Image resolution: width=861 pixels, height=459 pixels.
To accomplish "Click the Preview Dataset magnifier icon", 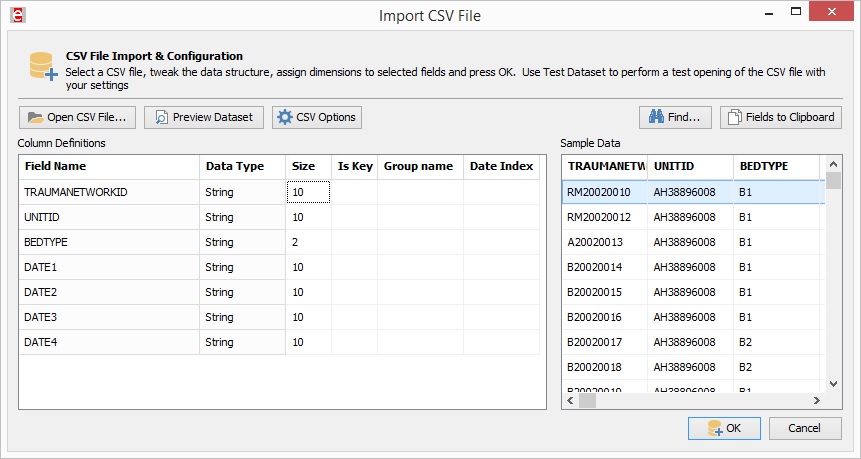I will pyautogui.click(x=160, y=117).
